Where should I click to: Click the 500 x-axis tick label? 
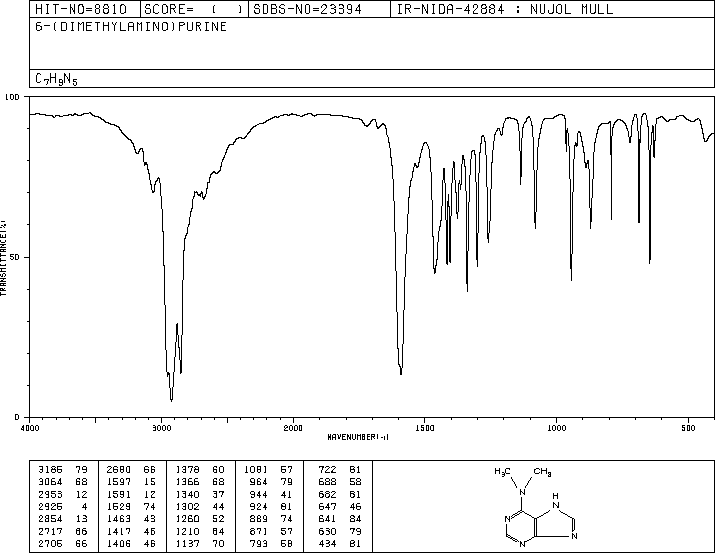click(x=688, y=428)
